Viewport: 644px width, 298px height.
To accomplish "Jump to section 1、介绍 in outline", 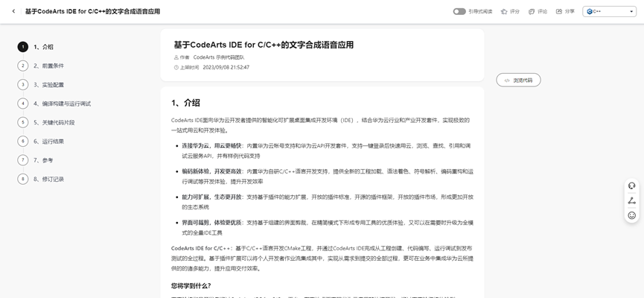I will coord(43,47).
